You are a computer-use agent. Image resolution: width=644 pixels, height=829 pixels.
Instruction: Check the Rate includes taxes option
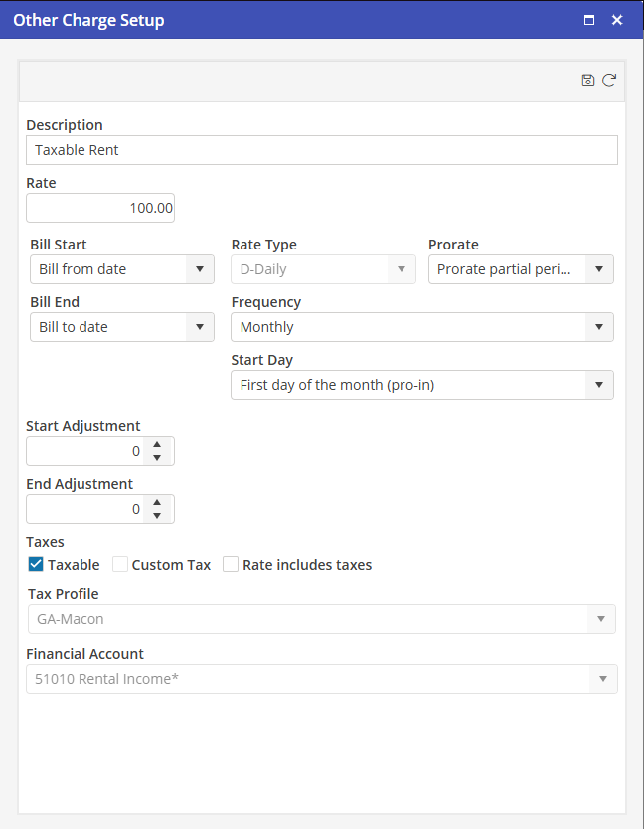tap(231, 565)
